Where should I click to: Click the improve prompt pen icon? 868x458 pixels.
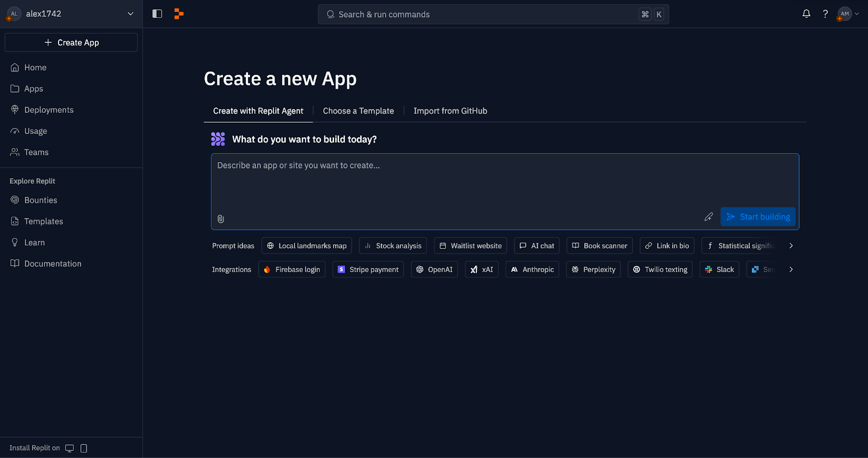[x=709, y=217]
